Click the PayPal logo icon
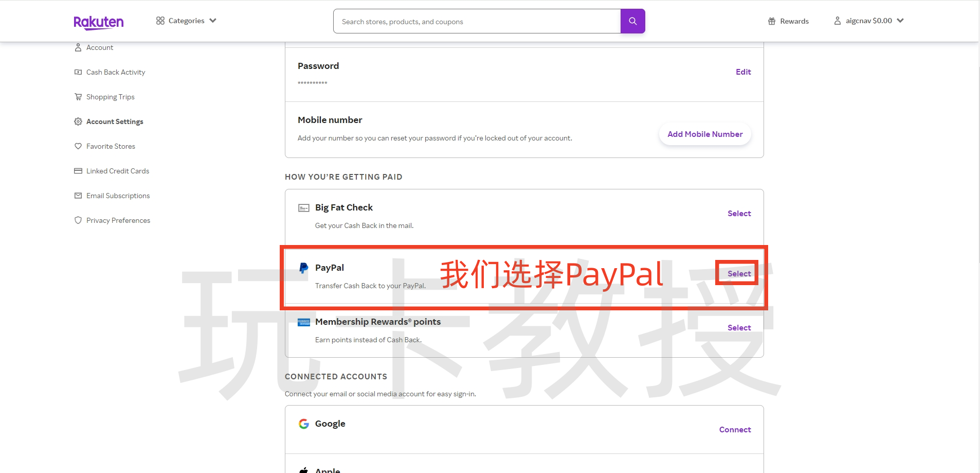The width and height of the screenshot is (980, 473). (x=304, y=268)
